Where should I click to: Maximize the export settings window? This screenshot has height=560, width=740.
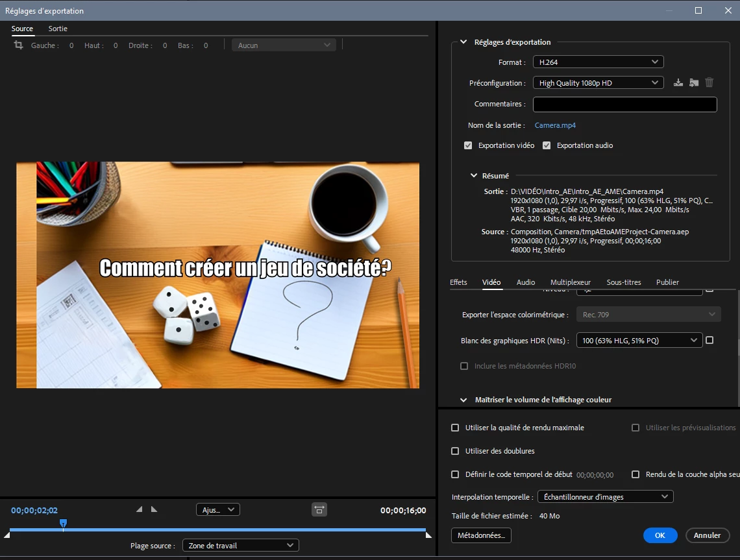[698, 10]
